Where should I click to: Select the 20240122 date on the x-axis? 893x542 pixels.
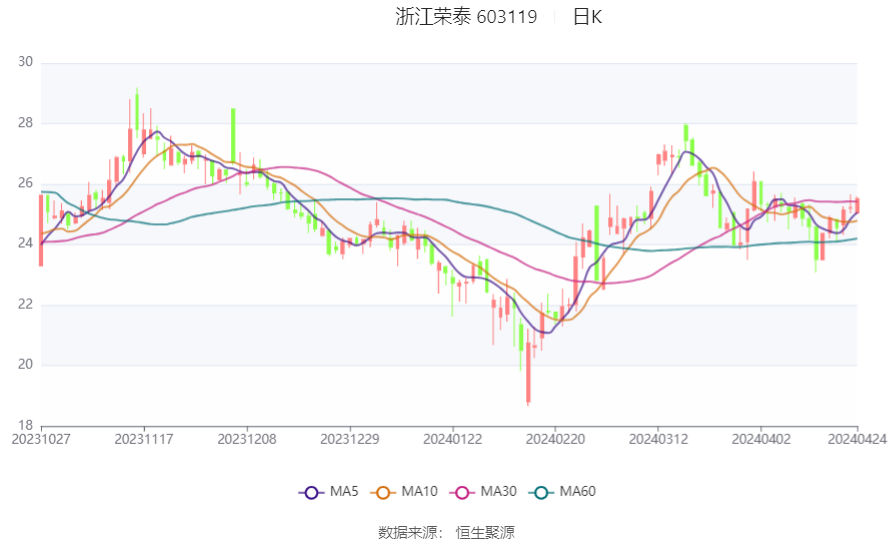(x=453, y=438)
